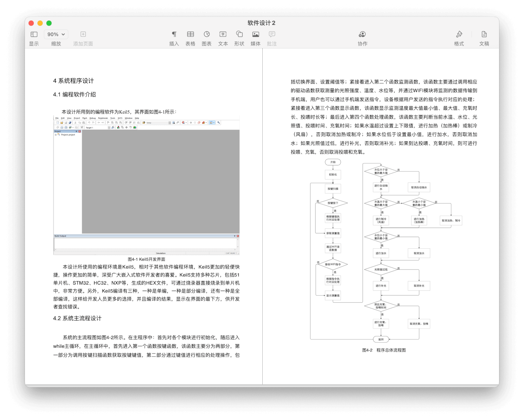Click the '进行补光' flowchart box
The image size is (524, 420).
click(381, 286)
